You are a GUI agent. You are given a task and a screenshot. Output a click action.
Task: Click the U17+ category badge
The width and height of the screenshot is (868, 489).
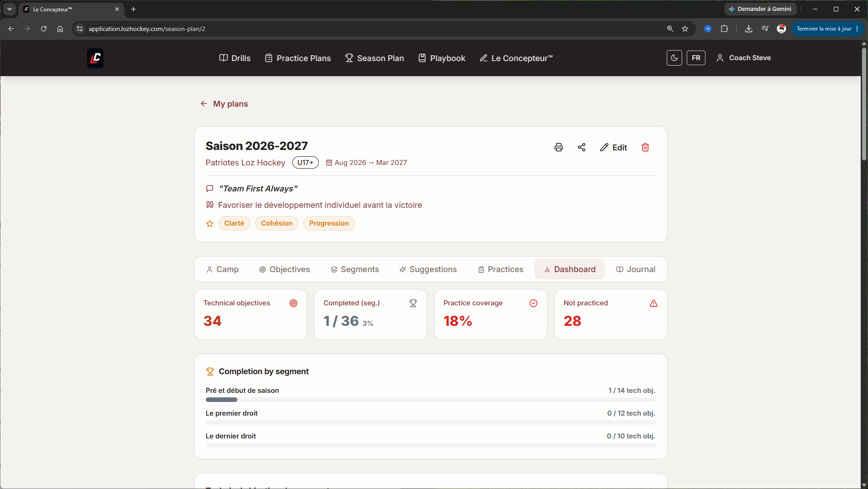coord(305,163)
